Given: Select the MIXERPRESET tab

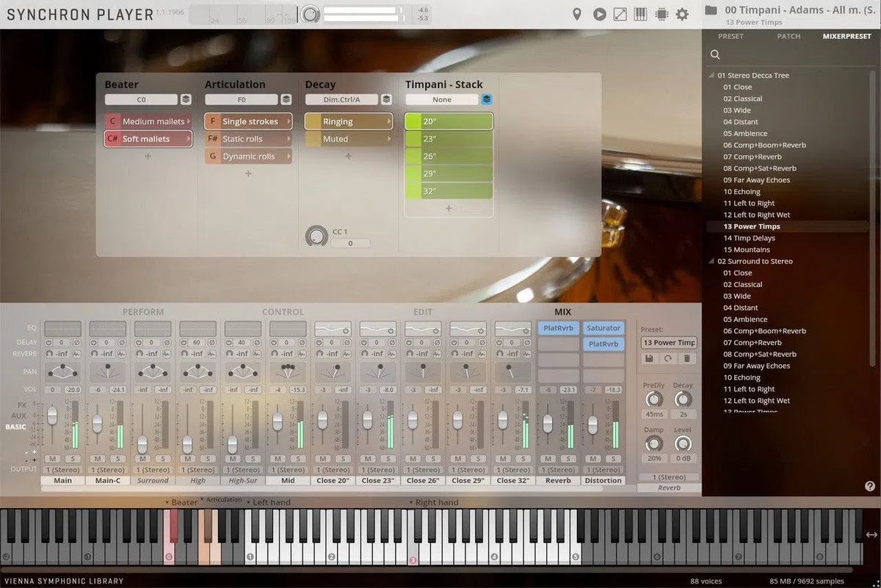Looking at the screenshot, I should 846,36.
